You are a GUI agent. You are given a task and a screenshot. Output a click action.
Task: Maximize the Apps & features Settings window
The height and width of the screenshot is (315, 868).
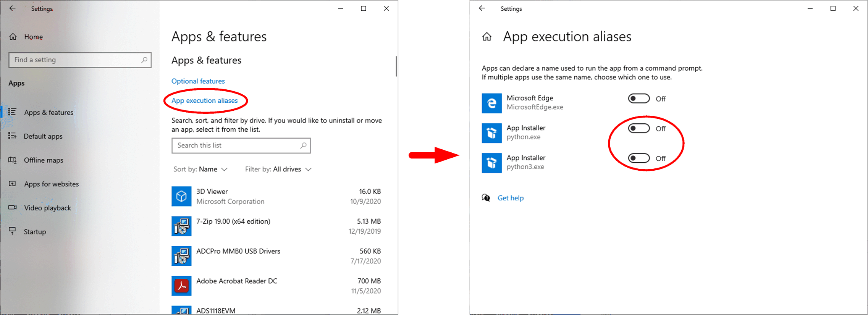point(364,8)
